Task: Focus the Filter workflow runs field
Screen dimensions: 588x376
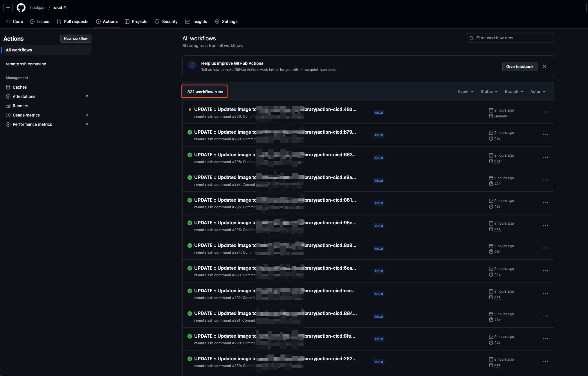Action: click(x=512, y=38)
